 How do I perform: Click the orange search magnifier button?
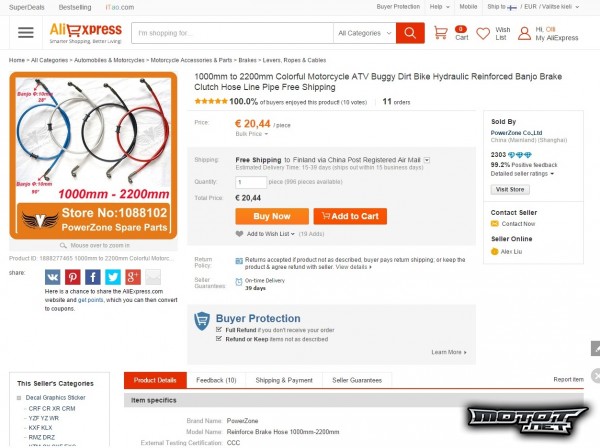tap(410, 33)
